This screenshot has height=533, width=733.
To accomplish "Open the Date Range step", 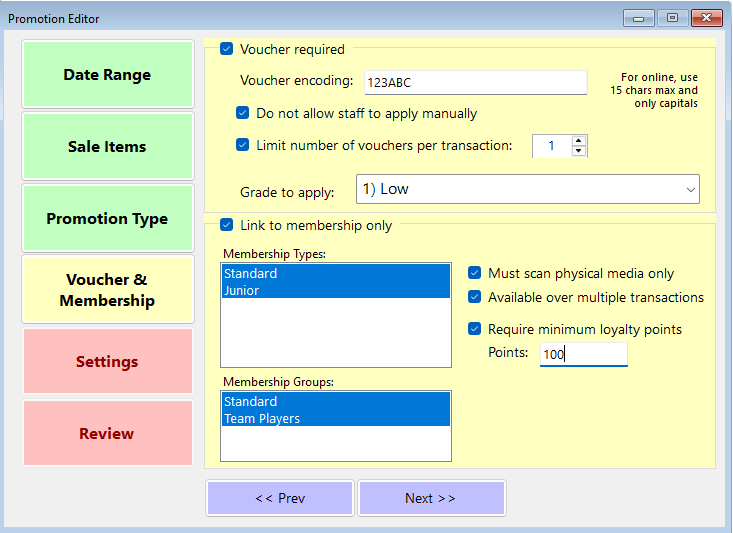I will point(107,75).
